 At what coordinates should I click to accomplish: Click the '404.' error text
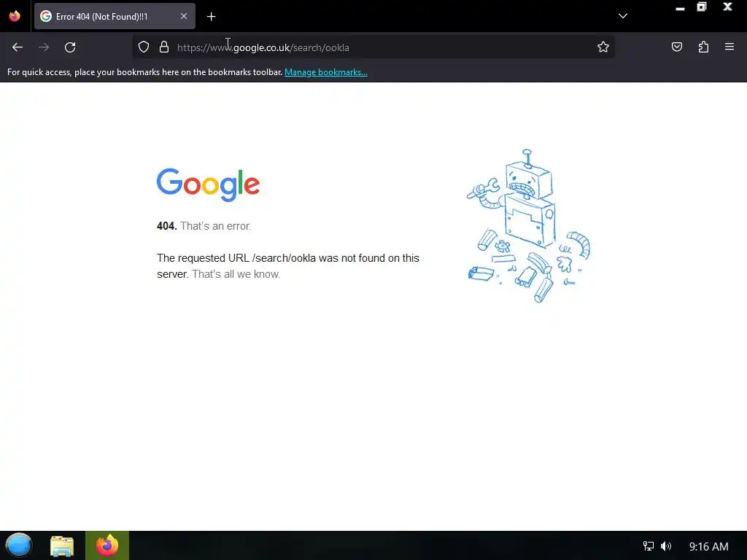[167, 226]
